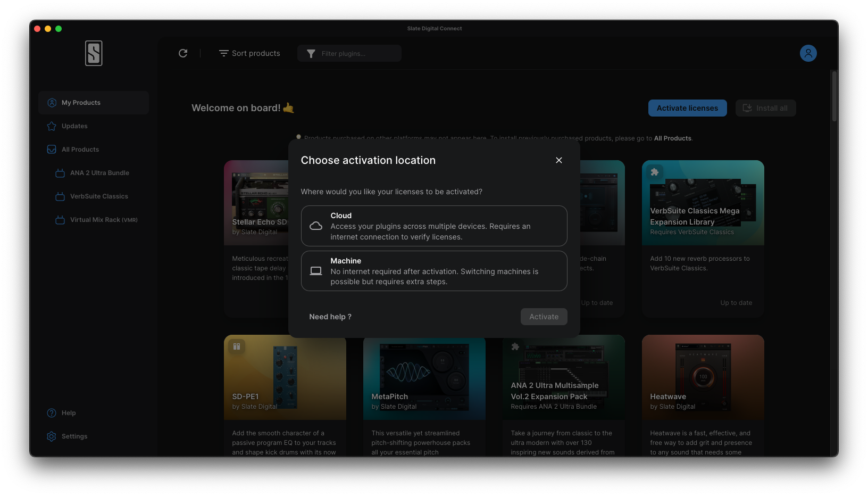This screenshot has width=868, height=496.
Task: Open the Stellar Echo SD product thumbnail
Action: (x=256, y=203)
